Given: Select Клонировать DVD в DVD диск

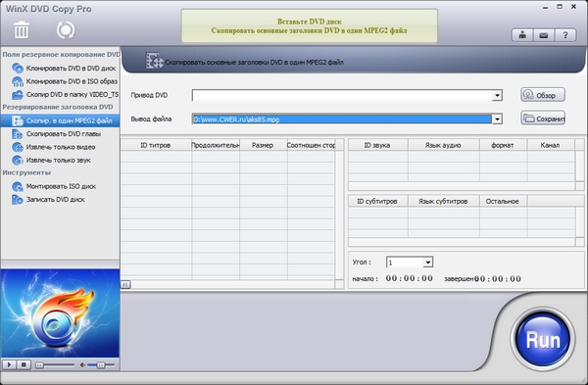Looking at the screenshot, I should [64, 69].
